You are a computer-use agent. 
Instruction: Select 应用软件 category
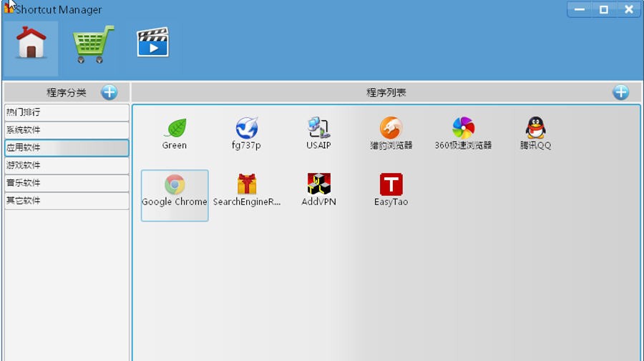pyautogui.click(x=67, y=148)
